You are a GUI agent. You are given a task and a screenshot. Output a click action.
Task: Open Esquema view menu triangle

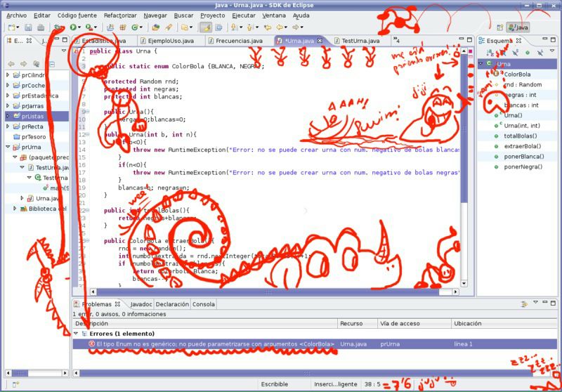click(x=552, y=51)
